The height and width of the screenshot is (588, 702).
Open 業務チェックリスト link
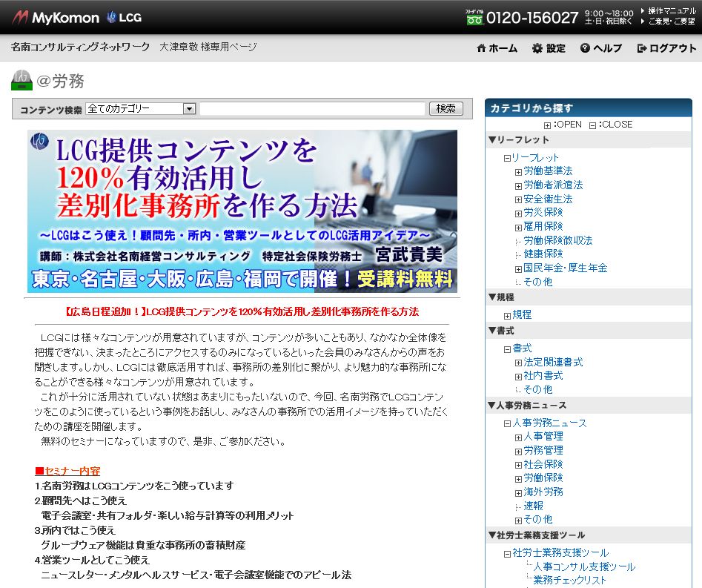569,580
